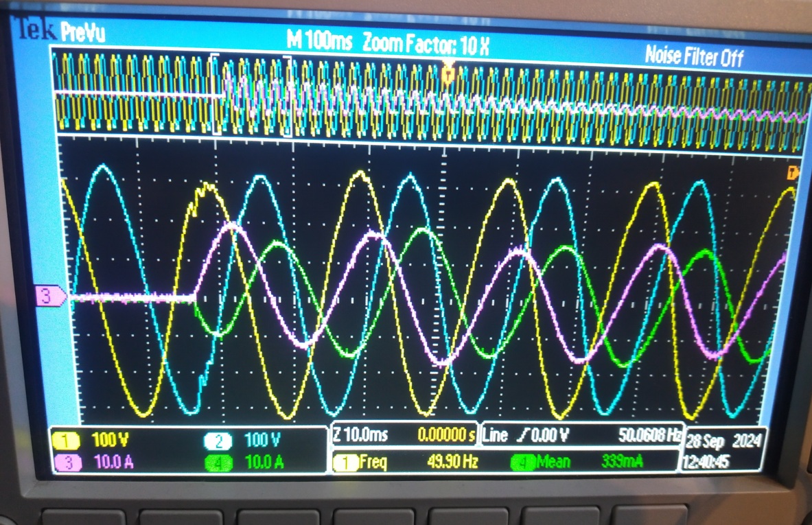Click the orange trigger position marker in overview
Image resolution: width=812 pixels, height=525 pixels.
(x=448, y=71)
